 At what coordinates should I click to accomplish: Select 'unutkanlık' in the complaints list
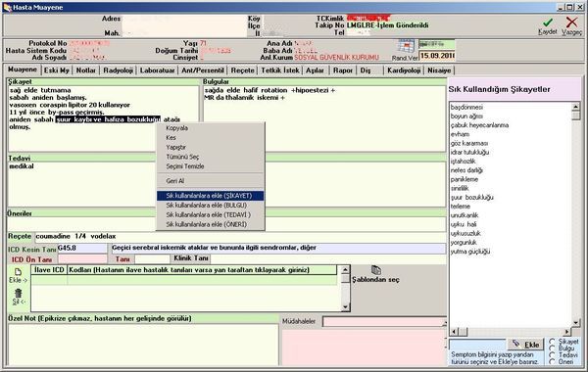pyautogui.click(x=465, y=215)
